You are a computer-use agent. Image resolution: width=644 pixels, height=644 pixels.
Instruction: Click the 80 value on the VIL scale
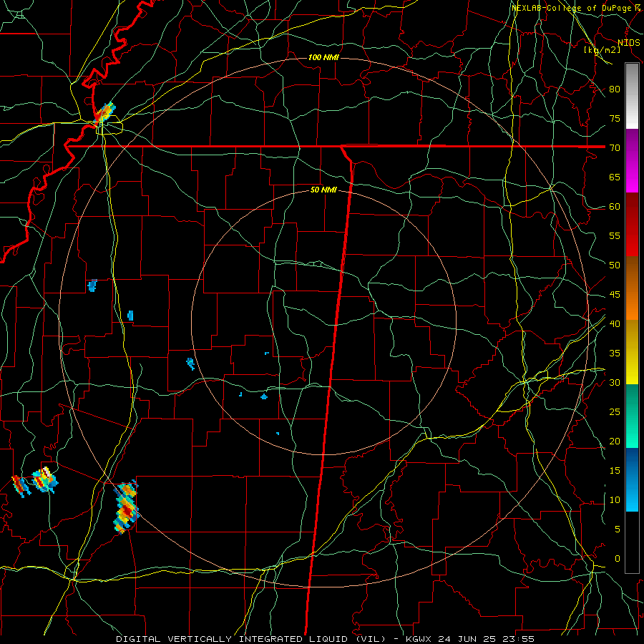[615, 89]
